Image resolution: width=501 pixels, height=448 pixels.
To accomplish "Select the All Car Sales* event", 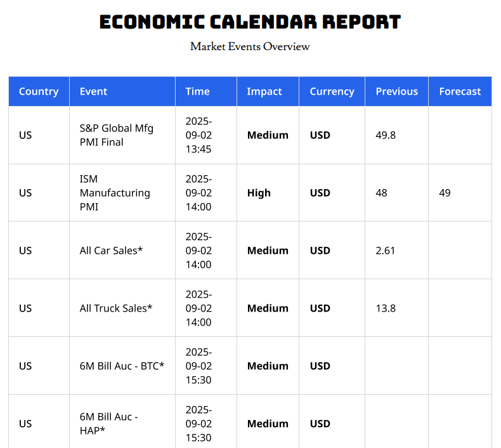I will [x=112, y=251].
